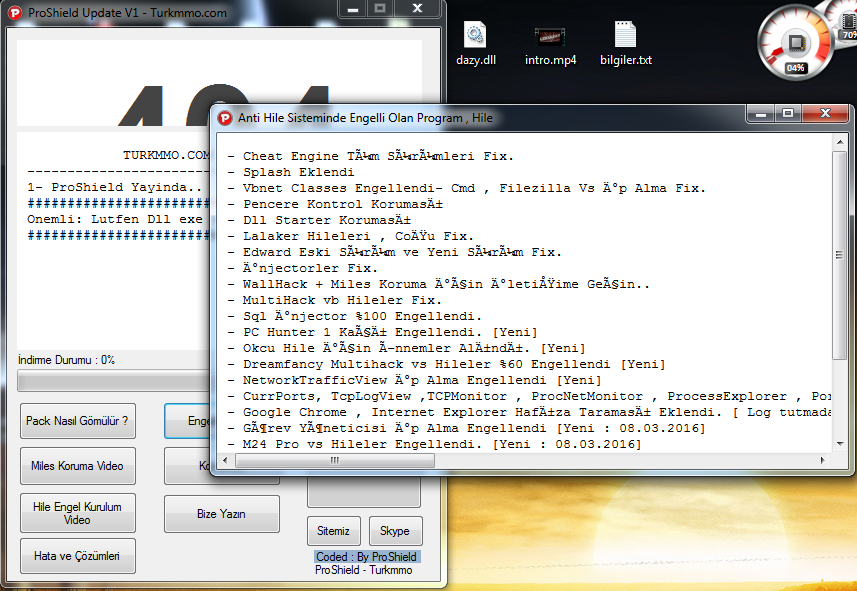The image size is (857, 591).
Task: Minimize the ProShield Update window
Action: point(353,9)
